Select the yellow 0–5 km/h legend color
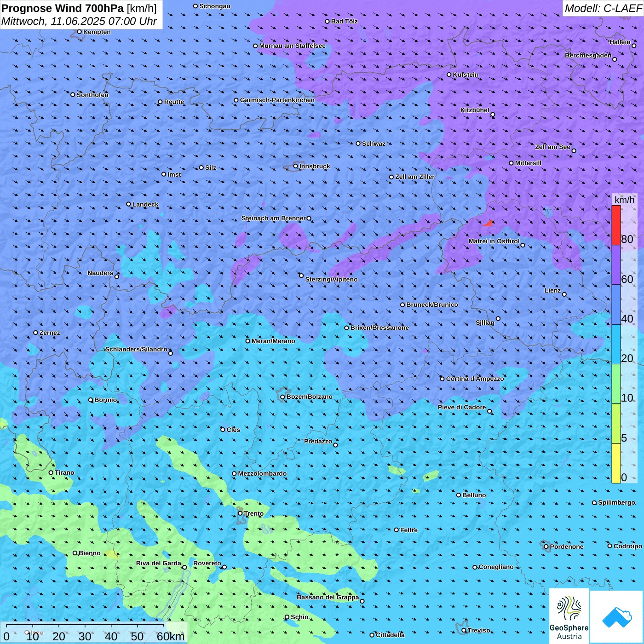The height and width of the screenshot is (644, 644). (x=616, y=463)
